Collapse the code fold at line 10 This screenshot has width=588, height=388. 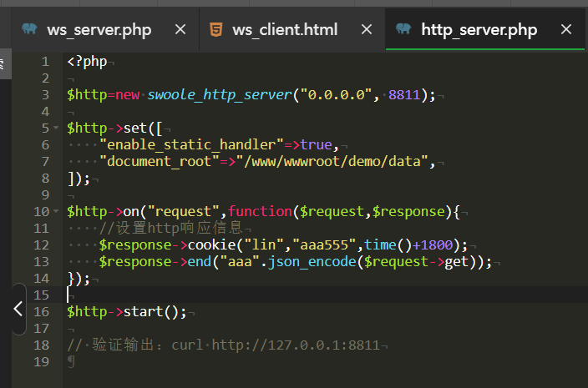(56, 211)
